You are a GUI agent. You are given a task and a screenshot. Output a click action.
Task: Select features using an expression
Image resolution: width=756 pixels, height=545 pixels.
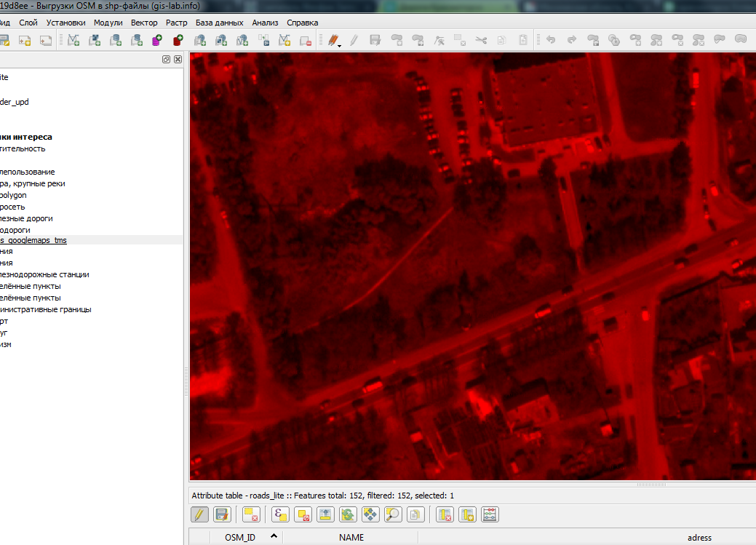pyautogui.click(x=279, y=514)
